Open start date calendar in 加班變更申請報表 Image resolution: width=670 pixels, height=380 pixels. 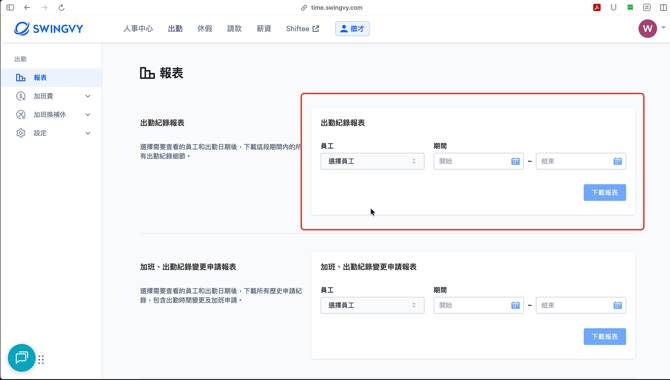click(x=515, y=305)
